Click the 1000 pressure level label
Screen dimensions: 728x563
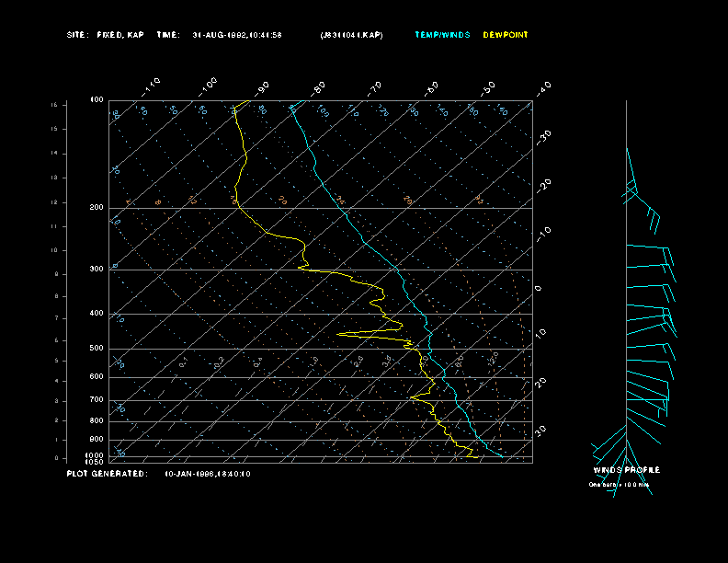click(95, 455)
